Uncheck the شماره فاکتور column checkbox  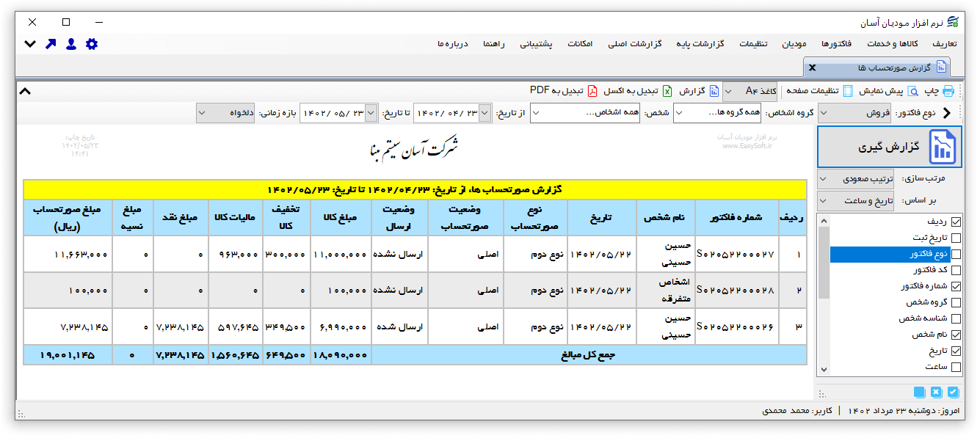tap(956, 286)
